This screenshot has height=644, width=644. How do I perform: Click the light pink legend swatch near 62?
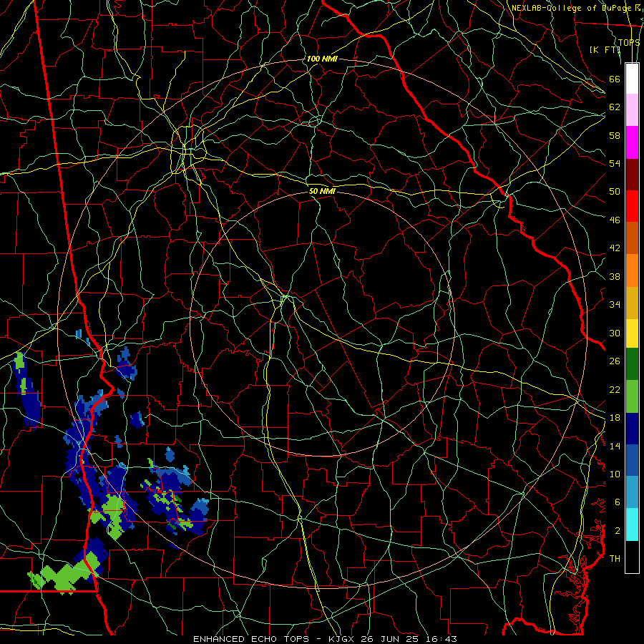click(632, 110)
